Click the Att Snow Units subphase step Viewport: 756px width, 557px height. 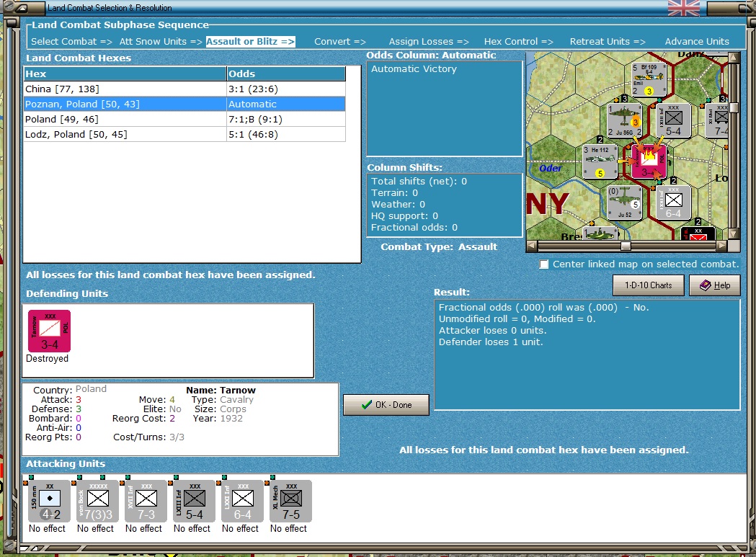point(161,42)
